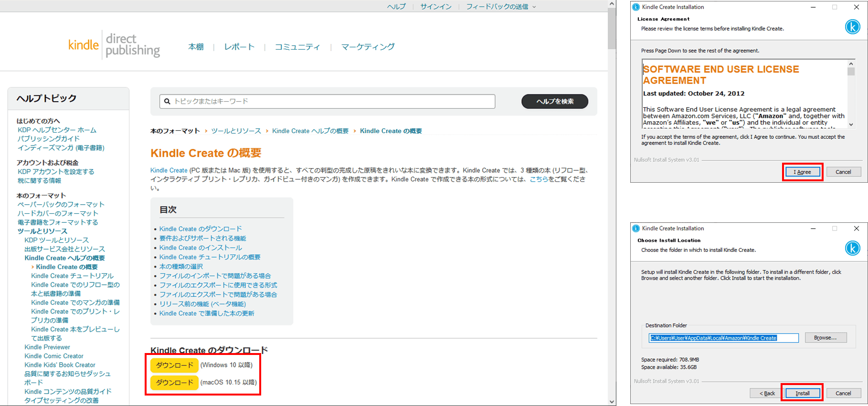Open the フィードバックの送信 dropdown
This screenshot has height=406, width=868.
(501, 7)
